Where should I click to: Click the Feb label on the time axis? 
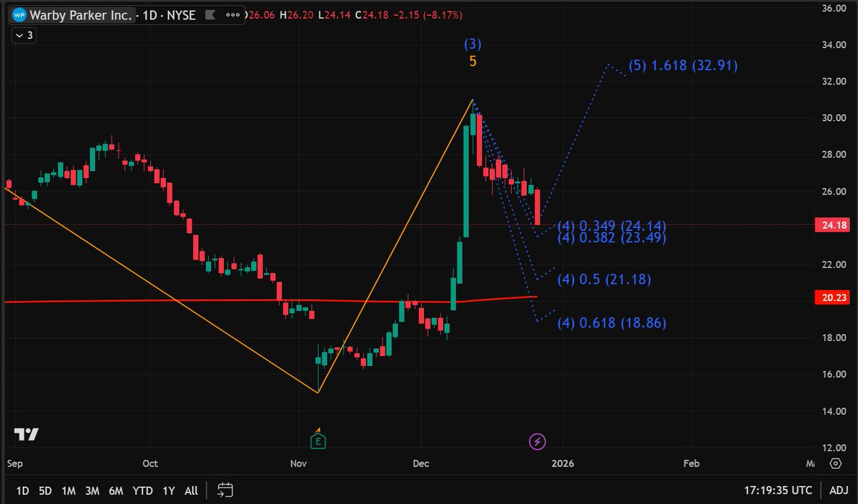tap(691, 463)
